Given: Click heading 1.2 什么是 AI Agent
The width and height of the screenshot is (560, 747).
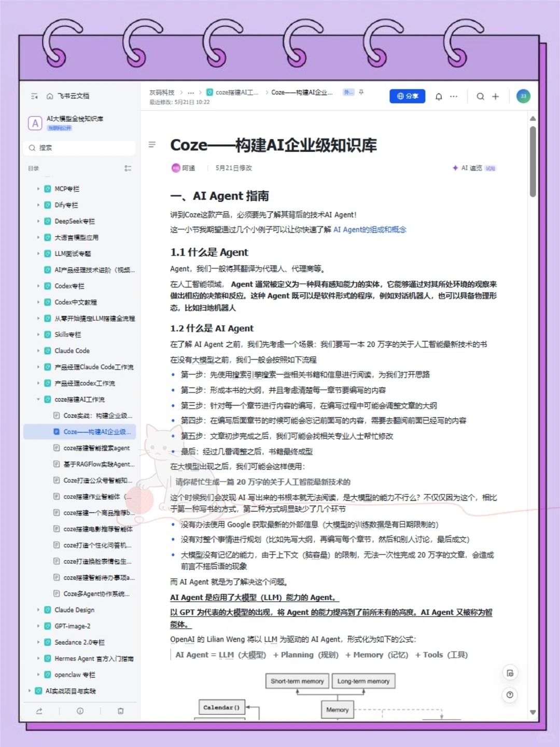Looking at the screenshot, I should tap(212, 328).
